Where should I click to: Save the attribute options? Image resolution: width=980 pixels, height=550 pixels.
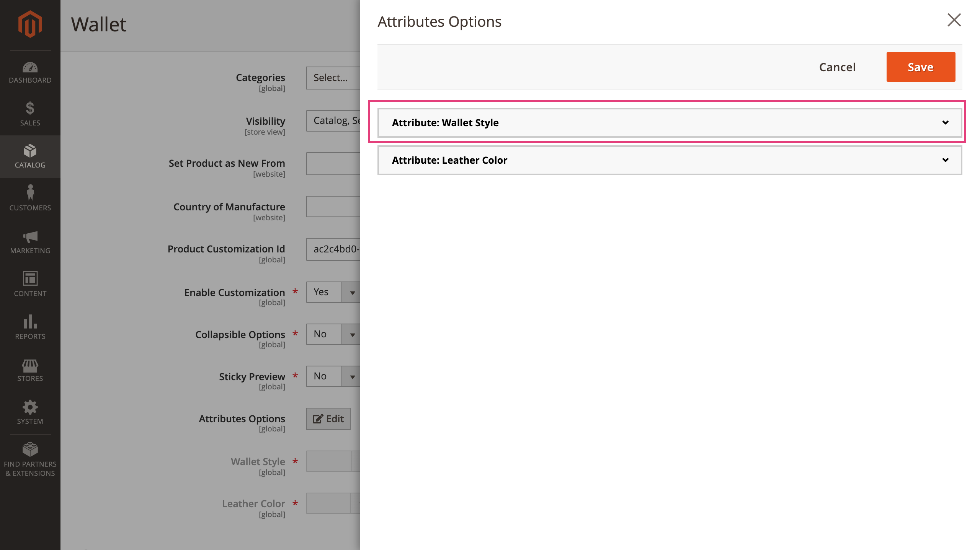click(x=920, y=67)
